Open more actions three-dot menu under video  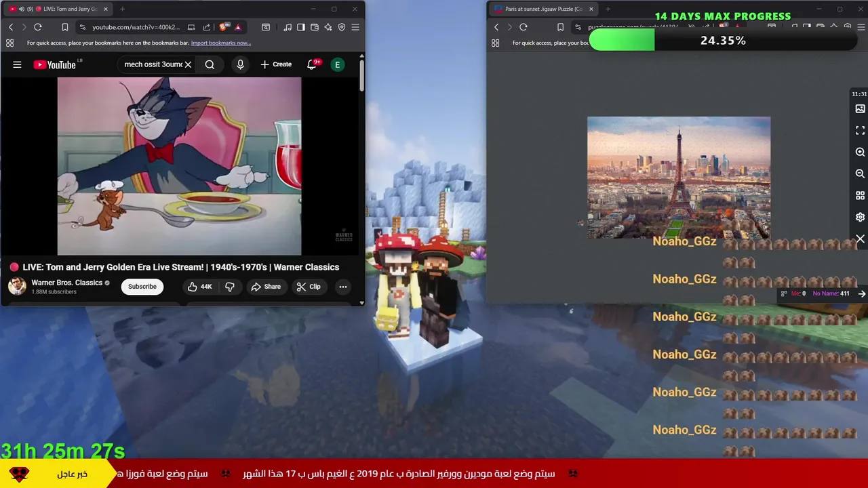click(343, 287)
